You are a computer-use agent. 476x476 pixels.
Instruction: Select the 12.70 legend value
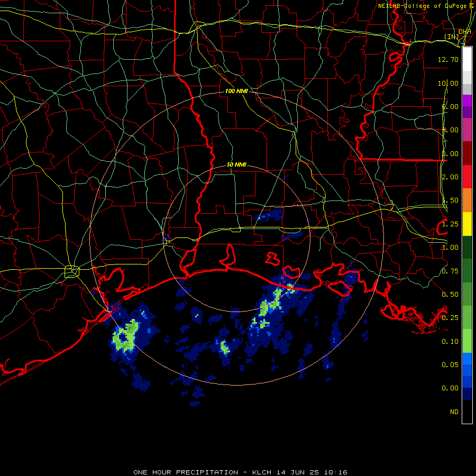(448, 59)
